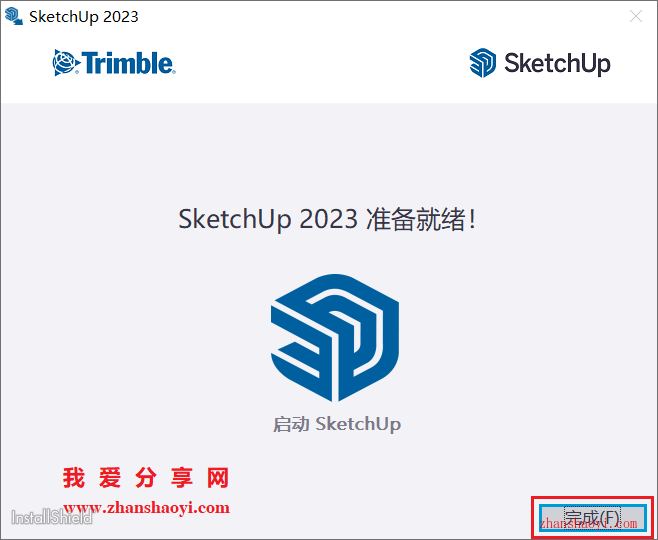Click the large SketchUp launch logo
Viewport: 658px width, 540px height.
tap(335, 338)
